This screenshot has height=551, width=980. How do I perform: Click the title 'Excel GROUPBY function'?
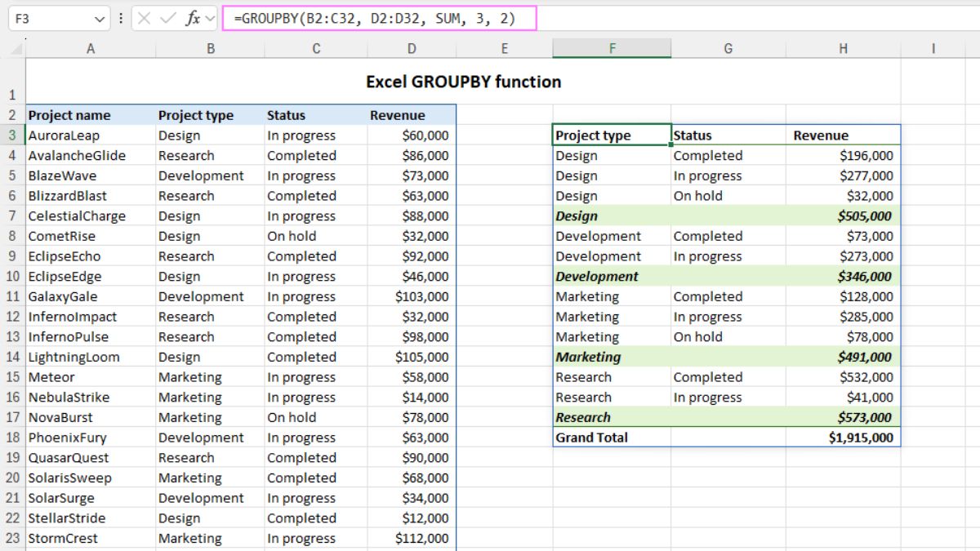(x=463, y=82)
